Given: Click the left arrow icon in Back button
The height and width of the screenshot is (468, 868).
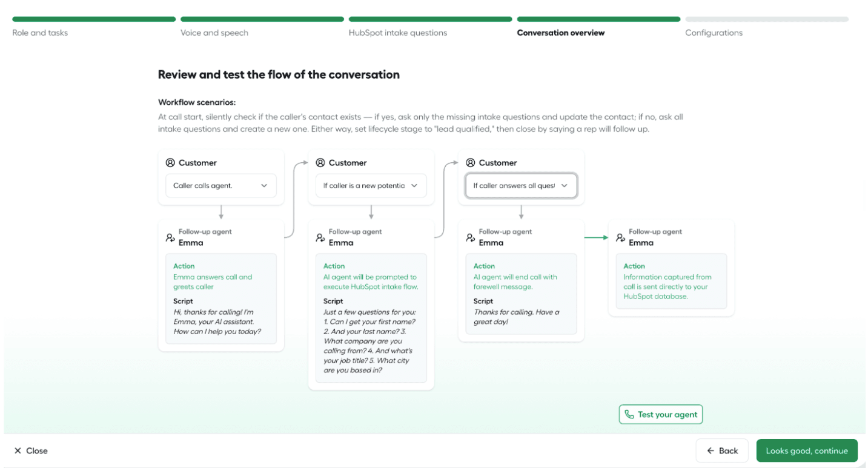Looking at the screenshot, I should pos(710,450).
